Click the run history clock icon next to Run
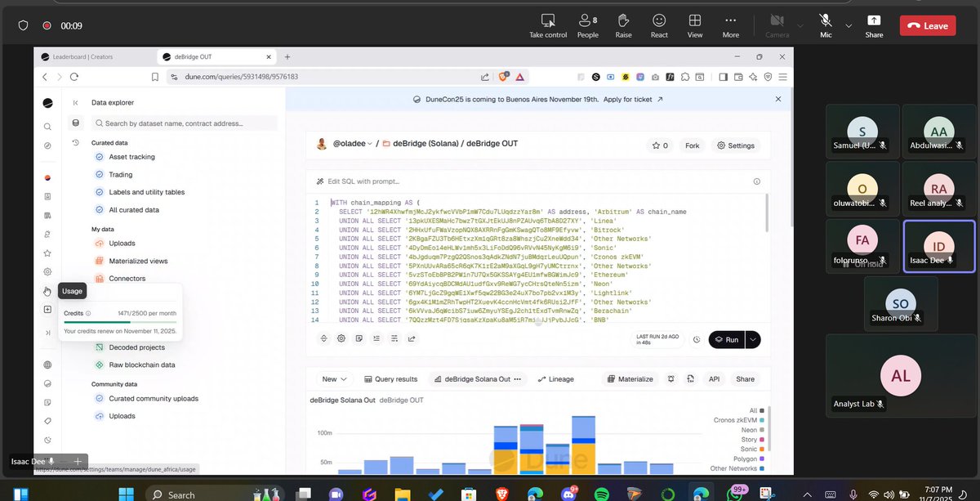The width and height of the screenshot is (980, 501). coord(697,339)
